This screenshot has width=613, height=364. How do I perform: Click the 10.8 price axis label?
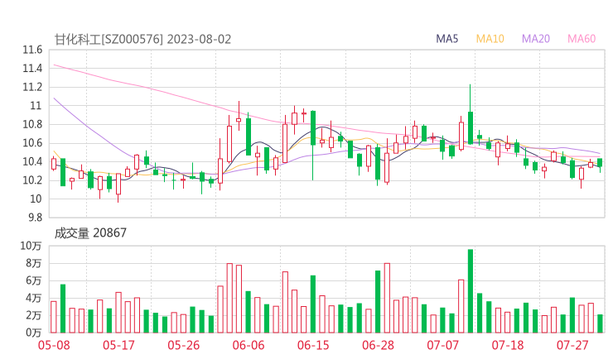(x=32, y=125)
